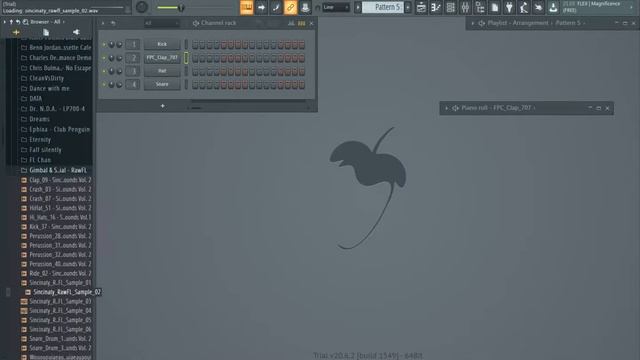Select browser tab with plugin share icon
This screenshot has height=360, width=640.
(76, 32)
